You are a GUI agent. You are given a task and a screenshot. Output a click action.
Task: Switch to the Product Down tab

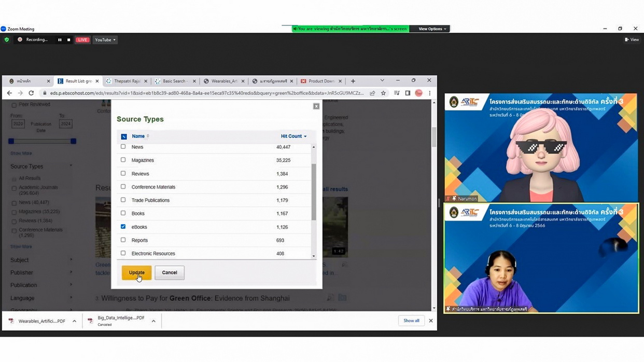coord(321,81)
